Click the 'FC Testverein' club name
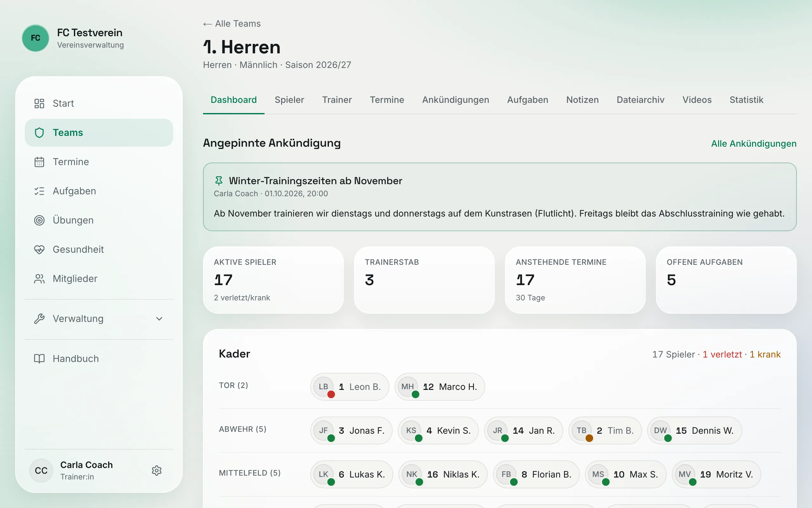 coord(89,33)
